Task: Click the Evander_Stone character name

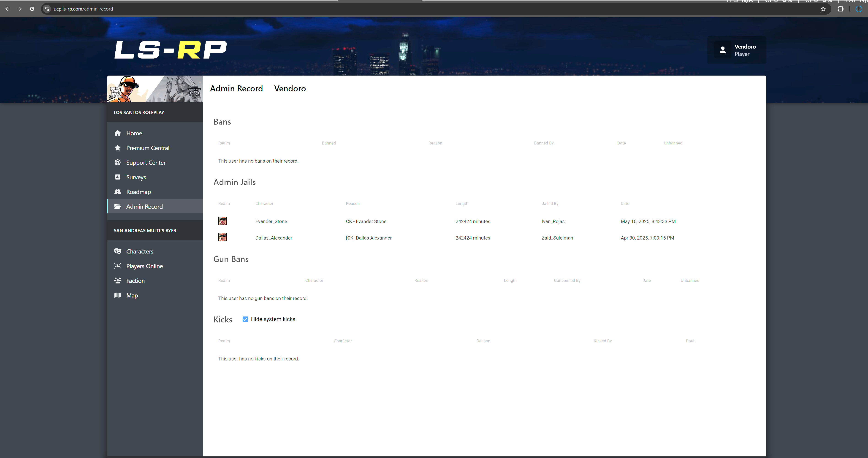Action: [x=271, y=221]
